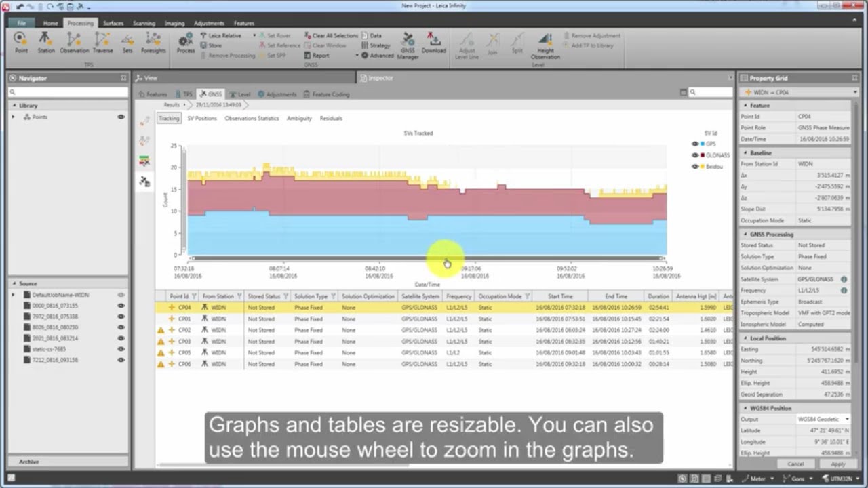Choose the Observation tool
This screenshot has width=868, height=488.
click(74, 42)
